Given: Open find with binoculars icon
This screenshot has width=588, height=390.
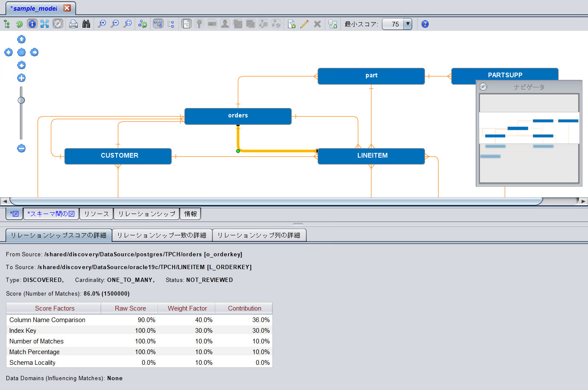Looking at the screenshot, I should pyautogui.click(x=86, y=24).
